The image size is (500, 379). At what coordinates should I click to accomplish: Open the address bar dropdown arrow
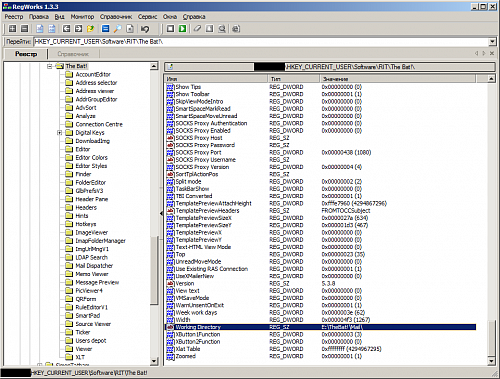click(492, 42)
